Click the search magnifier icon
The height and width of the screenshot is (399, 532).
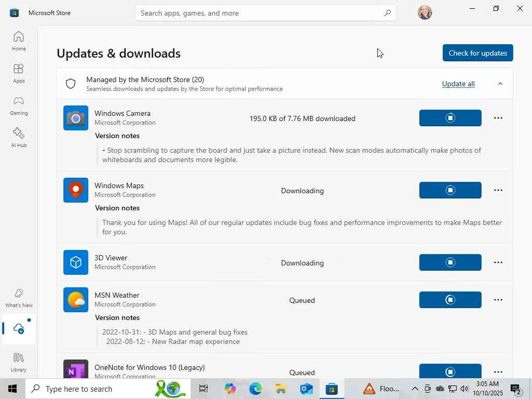(x=388, y=13)
